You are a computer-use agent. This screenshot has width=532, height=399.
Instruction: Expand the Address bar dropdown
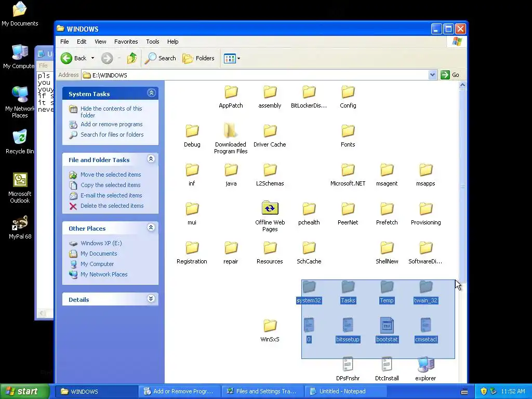[x=432, y=75]
